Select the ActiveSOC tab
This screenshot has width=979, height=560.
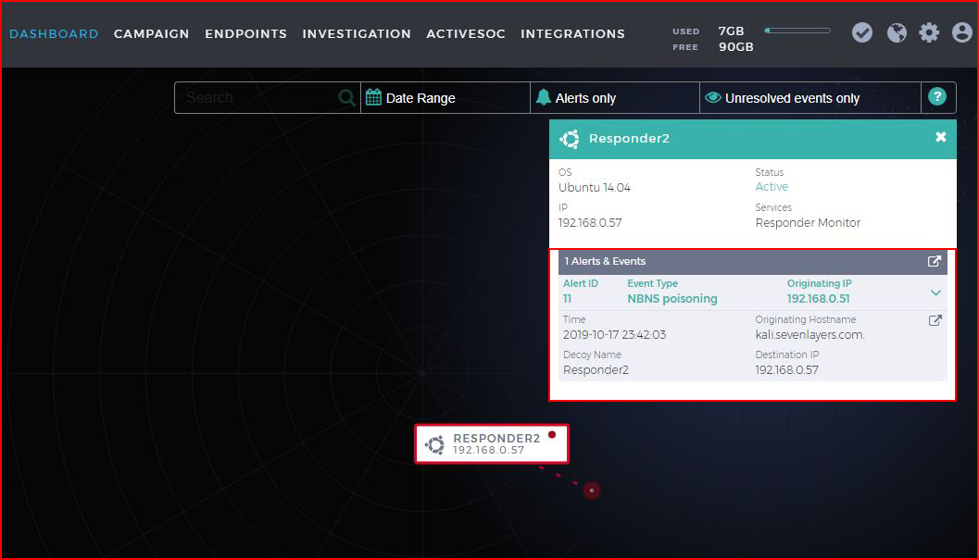pos(466,33)
